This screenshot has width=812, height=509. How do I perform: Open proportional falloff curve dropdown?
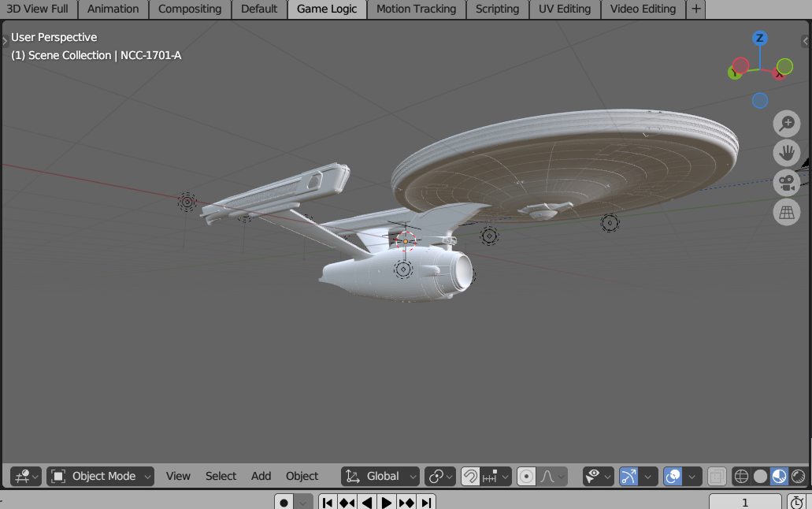pos(552,476)
